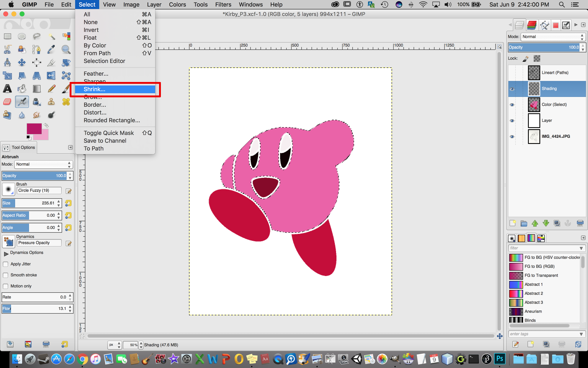Select the Ellipse Select tool
The image size is (588, 368).
click(22, 37)
